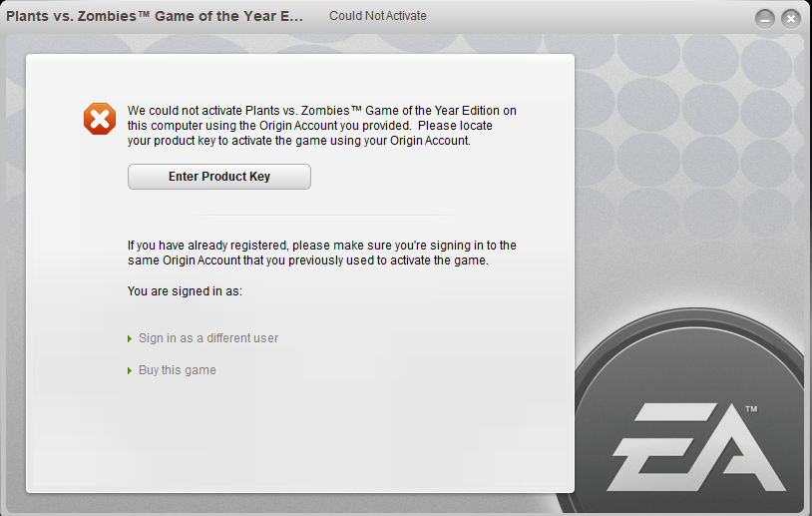Viewport: 812px width, 516px height.
Task: Click green arrow beside Sign in link
Action: click(x=130, y=339)
